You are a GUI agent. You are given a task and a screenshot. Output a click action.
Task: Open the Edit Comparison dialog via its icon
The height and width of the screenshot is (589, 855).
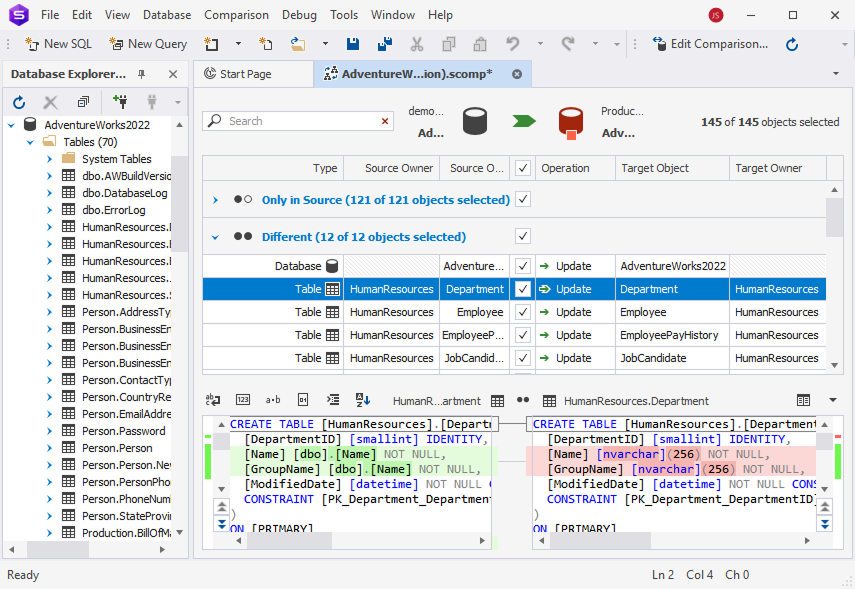[x=658, y=44]
